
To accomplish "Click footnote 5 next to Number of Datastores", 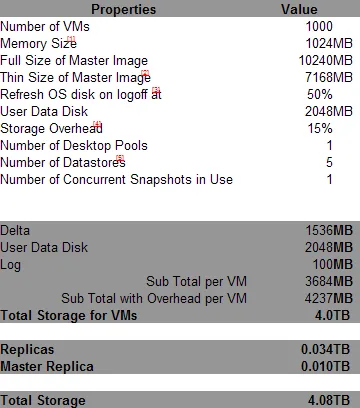I will pyautogui.click(x=120, y=158).
